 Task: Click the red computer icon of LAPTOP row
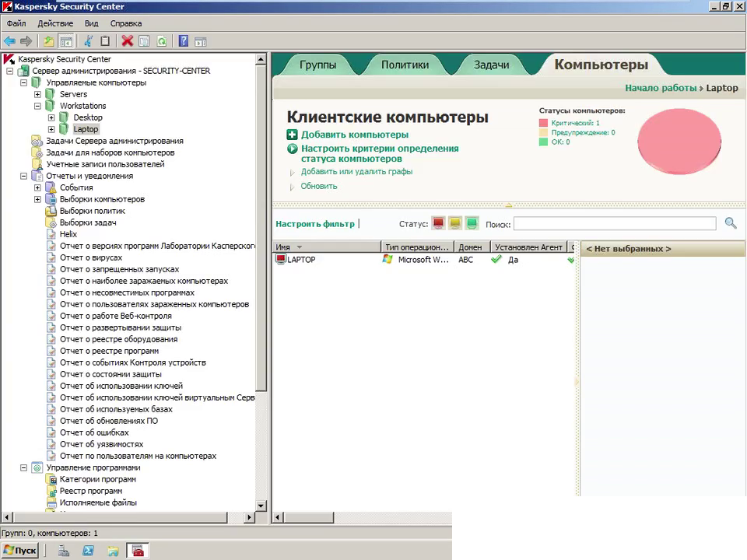[x=281, y=259]
